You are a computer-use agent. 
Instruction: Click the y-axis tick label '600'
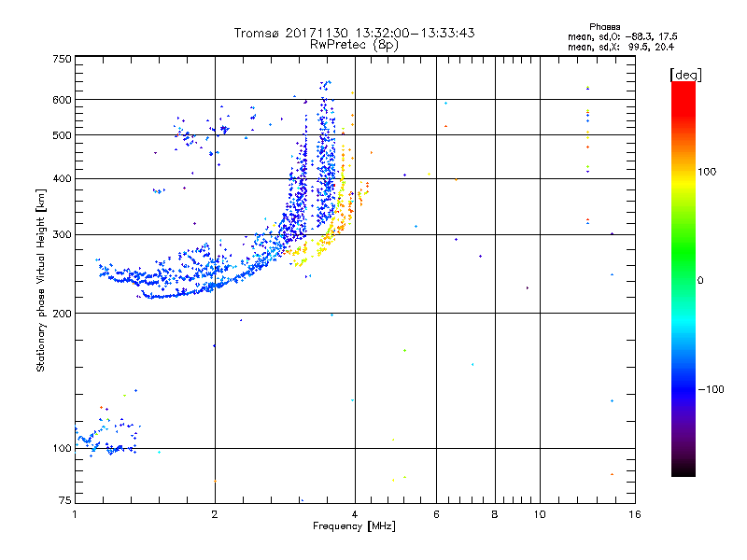pyautogui.click(x=62, y=100)
